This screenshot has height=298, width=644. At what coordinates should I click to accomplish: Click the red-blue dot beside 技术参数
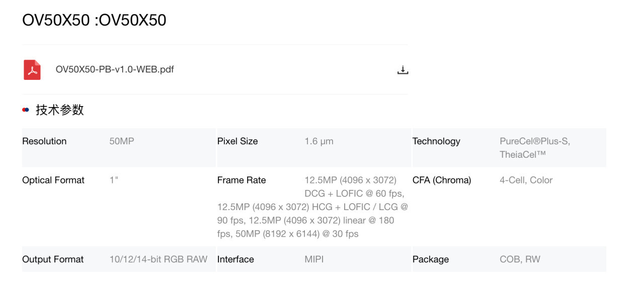(26, 110)
